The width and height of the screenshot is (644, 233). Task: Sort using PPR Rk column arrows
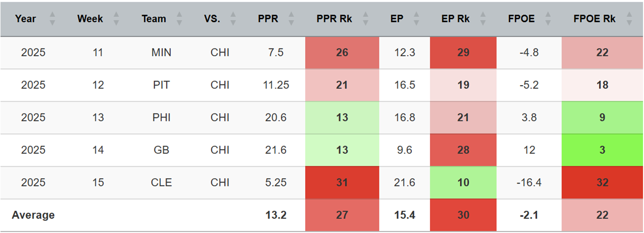pyautogui.click(x=365, y=19)
